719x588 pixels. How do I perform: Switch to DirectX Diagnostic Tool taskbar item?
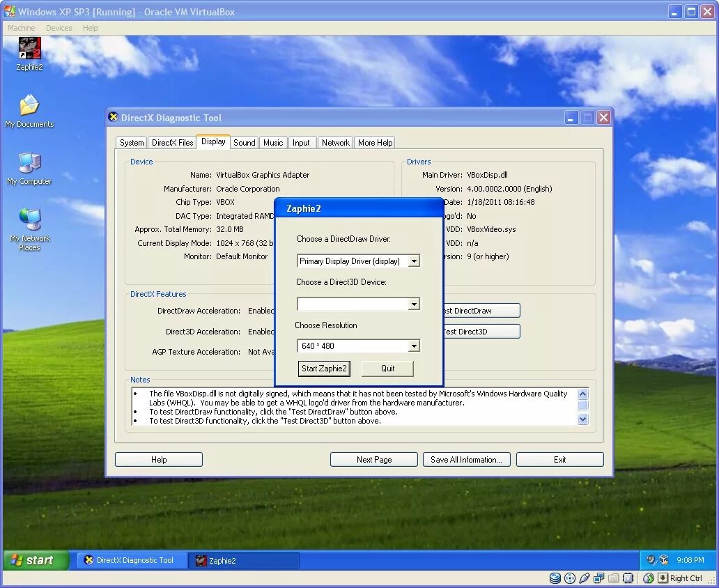point(132,560)
